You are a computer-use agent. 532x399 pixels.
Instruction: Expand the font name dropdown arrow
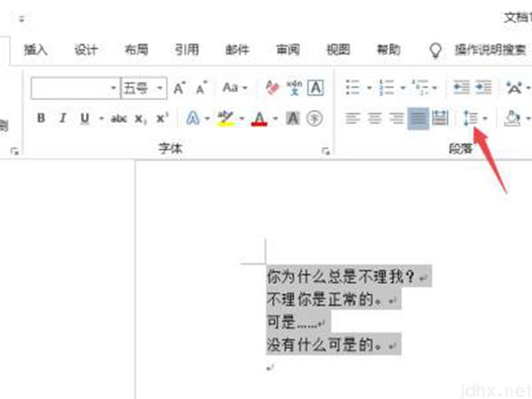click(x=113, y=88)
